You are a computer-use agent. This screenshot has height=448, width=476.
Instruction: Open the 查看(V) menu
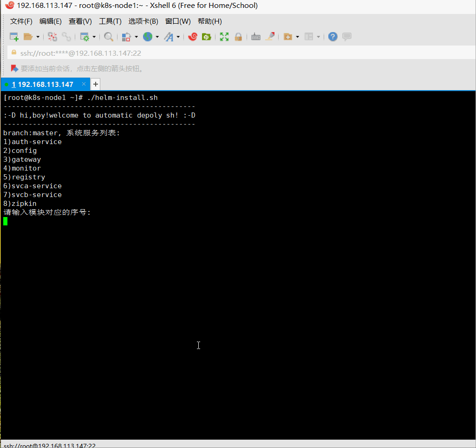click(x=80, y=21)
